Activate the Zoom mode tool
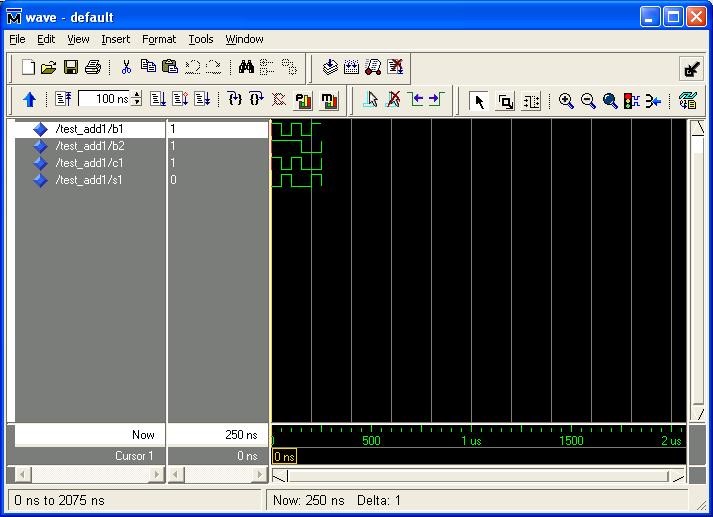The height and width of the screenshot is (517, 713). pos(506,101)
